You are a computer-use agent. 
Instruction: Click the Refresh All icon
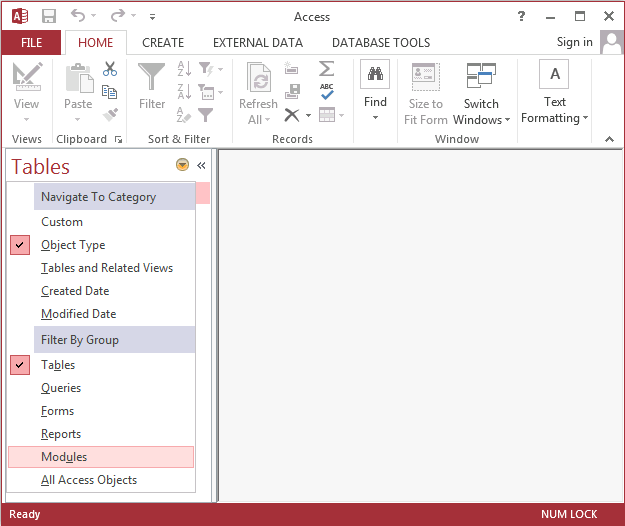259,77
